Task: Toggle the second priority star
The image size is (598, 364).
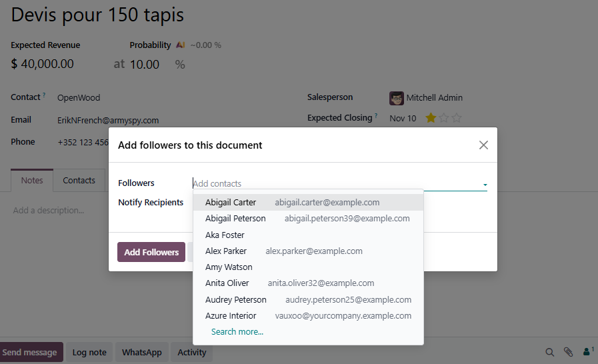Action: [x=444, y=118]
